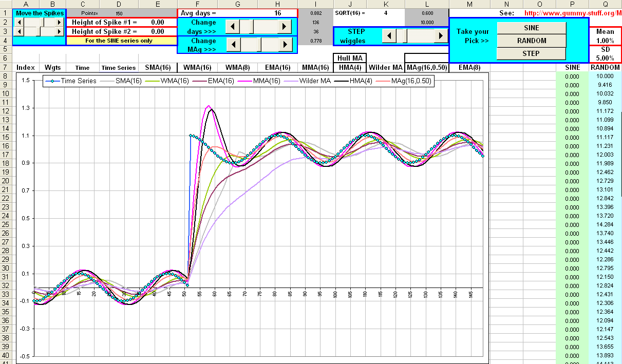Click the EMA(8) column heading cell
This screenshot has height=364, width=622.
point(469,67)
